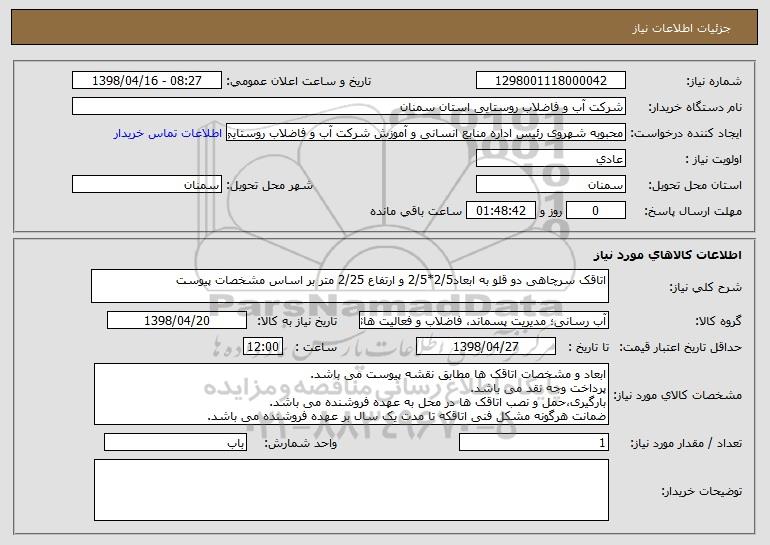Click the label تعداد / مقدار مورد نیاز
The height and width of the screenshot is (545, 770).
click(x=686, y=443)
